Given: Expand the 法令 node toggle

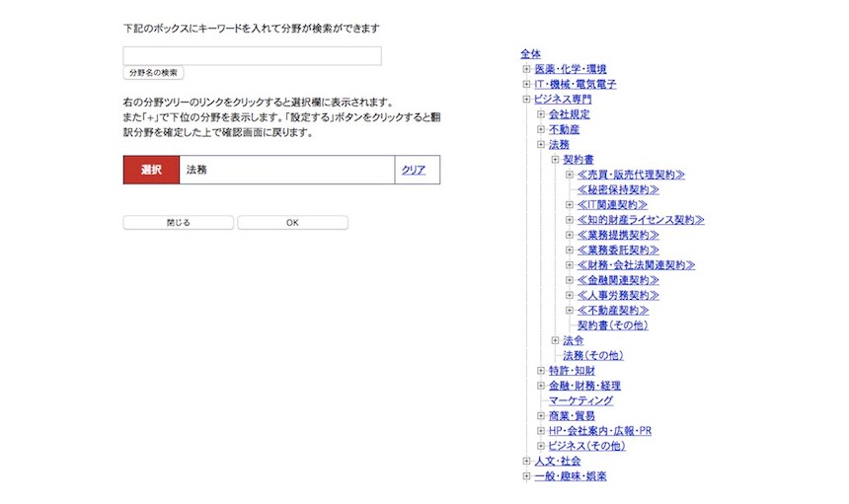Looking at the screenshot, I should [556, 340].
